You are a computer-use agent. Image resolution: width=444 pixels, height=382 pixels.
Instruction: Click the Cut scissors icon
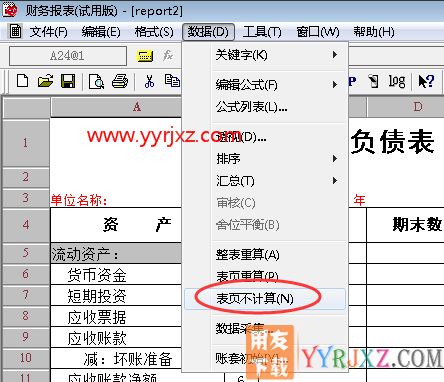tap(149, 81)
